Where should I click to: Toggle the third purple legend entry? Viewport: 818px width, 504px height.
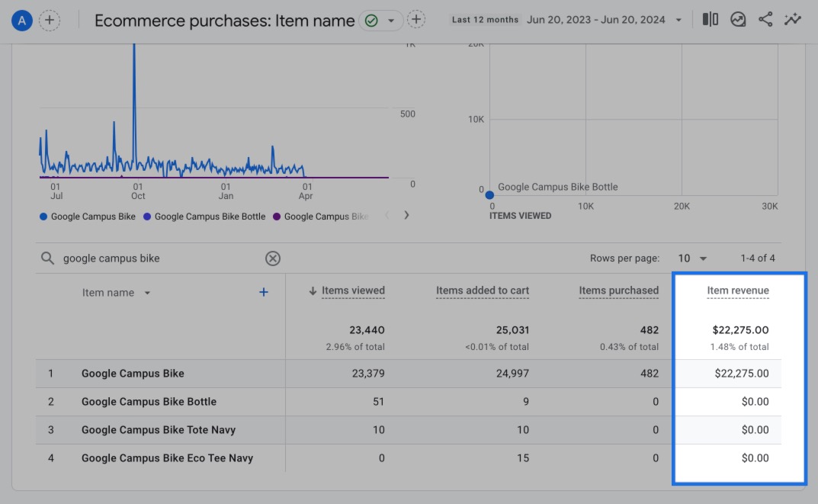tap(321, 217)
